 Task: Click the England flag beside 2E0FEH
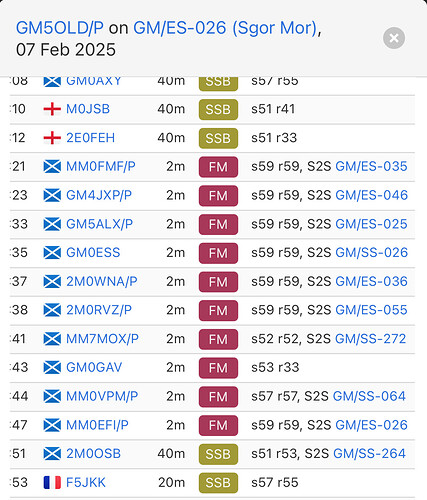[52, 138]
